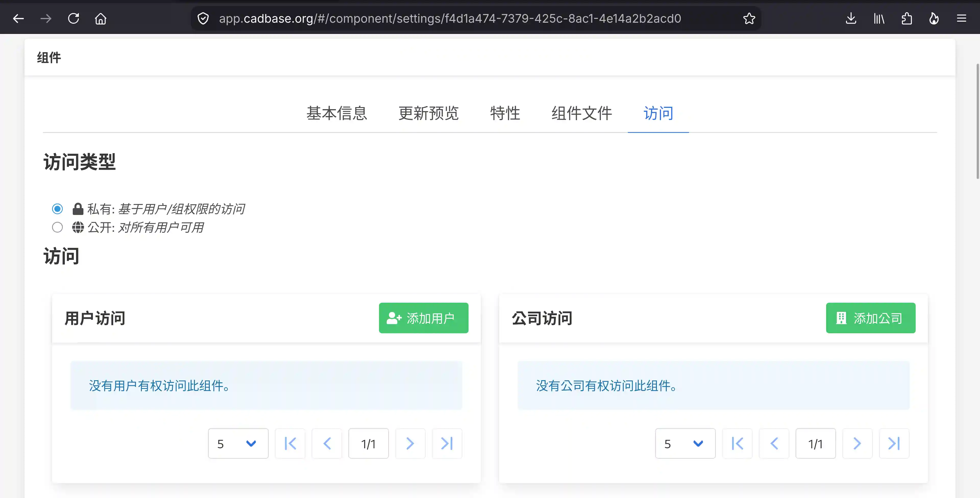Image resolution: width=980 pixels, height=498 pixels.
Task: Open the library icon in toolbar
Action: pyautogui.click(x=879, y=18)
